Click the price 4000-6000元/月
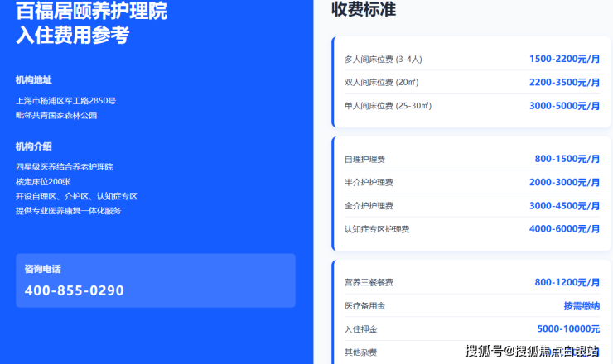 564,229
